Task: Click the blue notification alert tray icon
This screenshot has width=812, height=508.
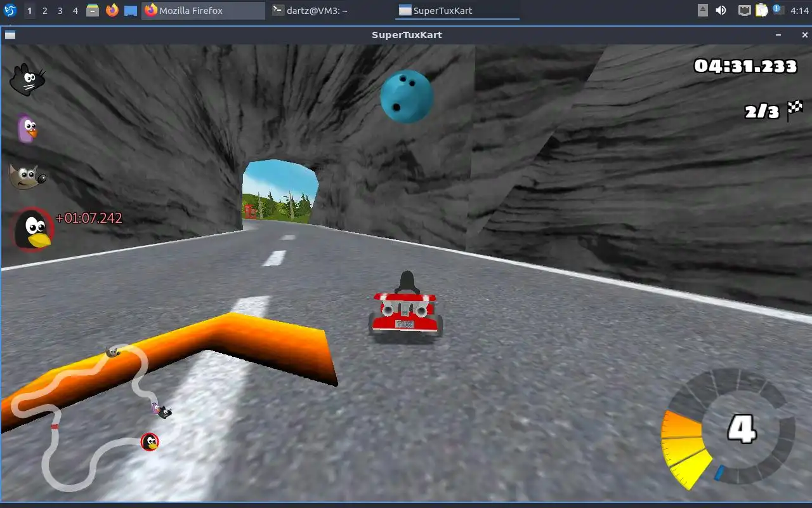Action: pyautogui.click(x=776, y=8)
